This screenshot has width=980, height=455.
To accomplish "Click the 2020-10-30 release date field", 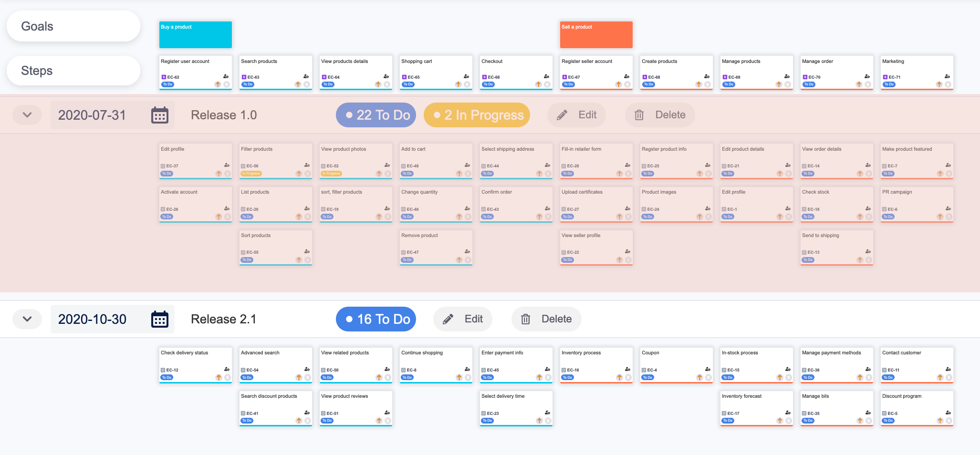I will (94, 319).
